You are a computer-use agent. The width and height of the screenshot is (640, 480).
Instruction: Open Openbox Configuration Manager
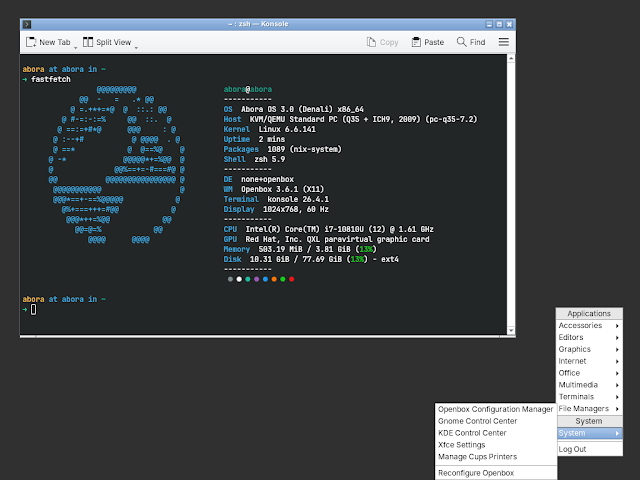[496, 409]
